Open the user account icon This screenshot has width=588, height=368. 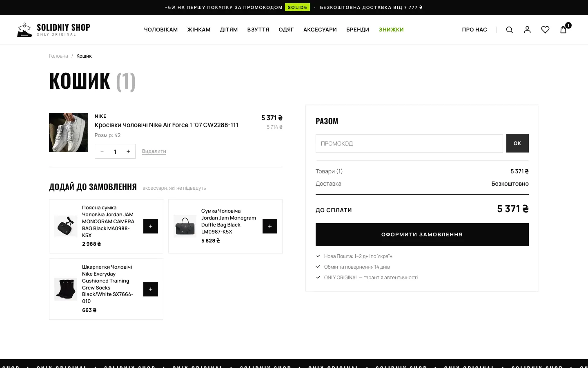tap(527, 30)
